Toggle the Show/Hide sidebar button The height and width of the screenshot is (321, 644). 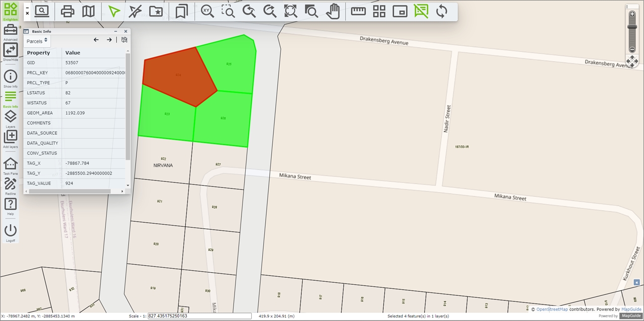click(10, 50)
